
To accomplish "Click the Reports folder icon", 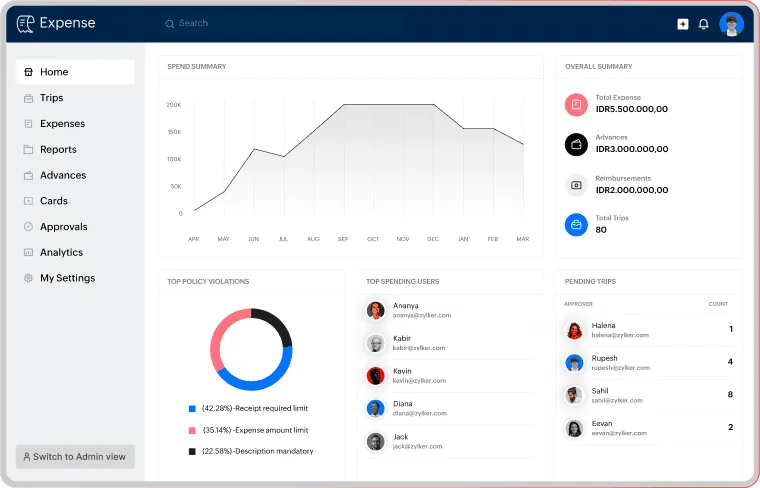I will (x=29, y=149).
